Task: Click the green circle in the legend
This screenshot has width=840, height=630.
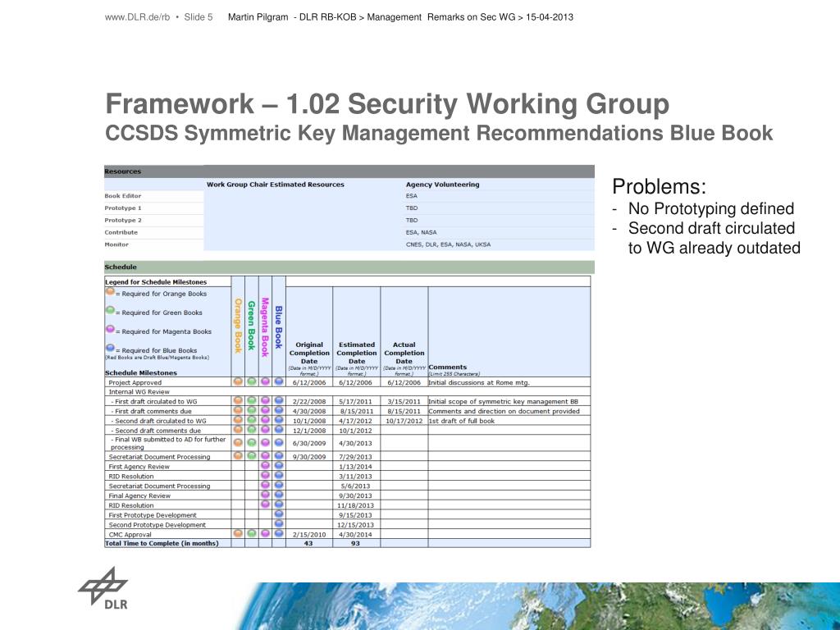Action: point(110,311)
